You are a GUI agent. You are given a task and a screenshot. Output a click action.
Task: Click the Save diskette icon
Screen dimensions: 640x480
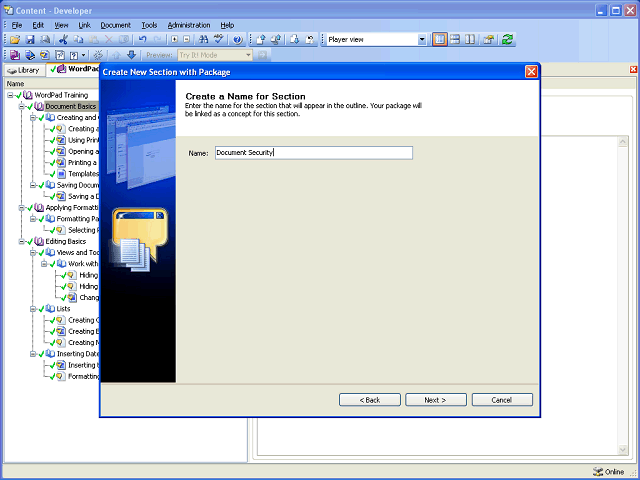coord(30,40)
